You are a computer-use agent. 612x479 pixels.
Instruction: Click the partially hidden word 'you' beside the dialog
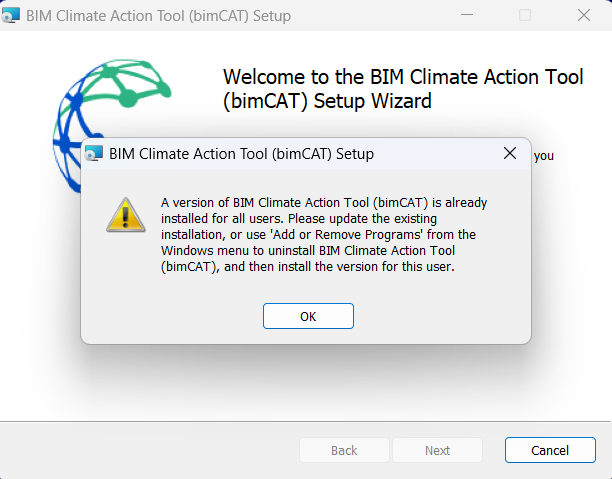[544, 155]
